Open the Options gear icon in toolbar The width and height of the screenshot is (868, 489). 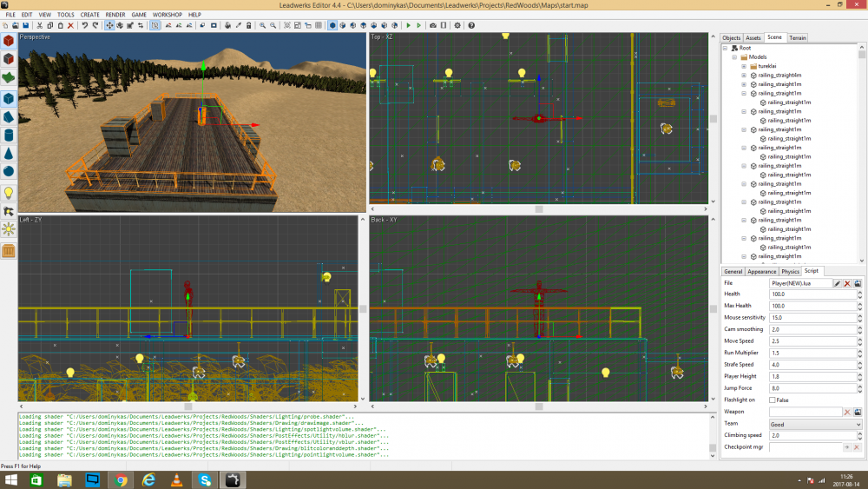[457, 25]
